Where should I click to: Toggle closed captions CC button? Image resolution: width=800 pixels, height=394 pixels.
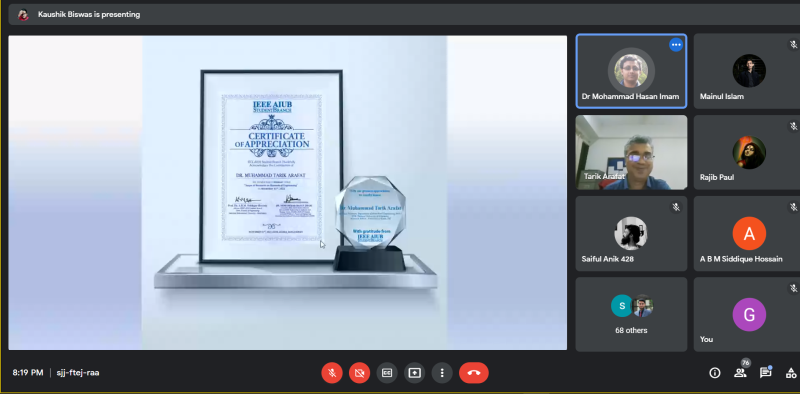tap(387, 373)
